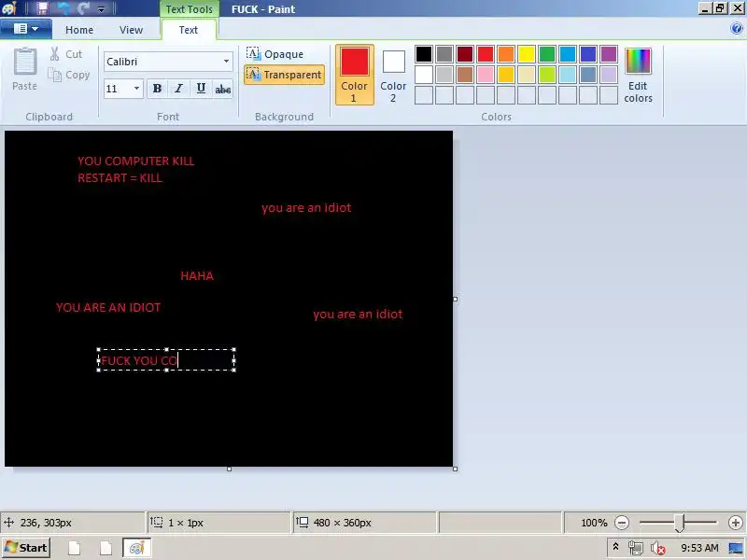Switch to the View ribbon tab
Screen dimensions: 747x560
[x=131, y=30]
